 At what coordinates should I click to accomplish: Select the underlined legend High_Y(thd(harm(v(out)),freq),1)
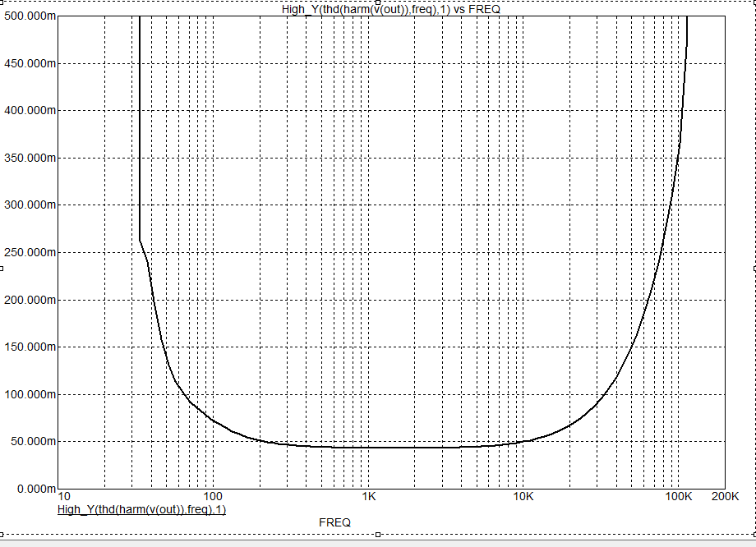pos(141,509)
